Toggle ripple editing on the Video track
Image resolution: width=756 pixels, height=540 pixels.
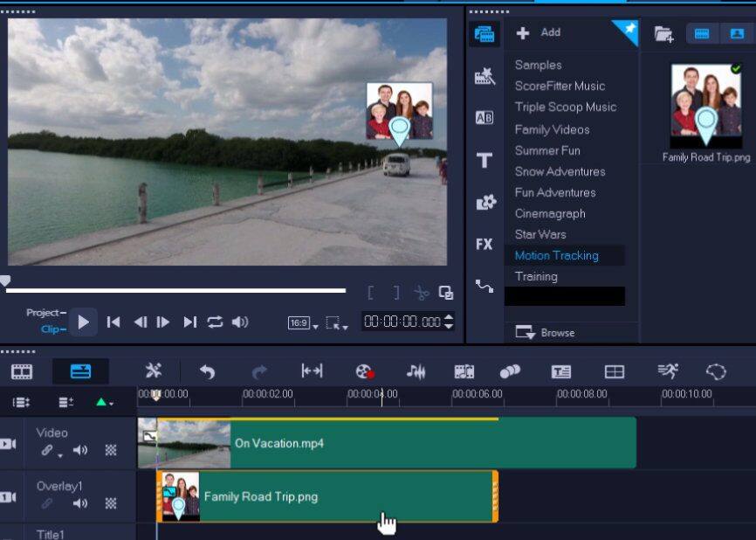point(110,450)
